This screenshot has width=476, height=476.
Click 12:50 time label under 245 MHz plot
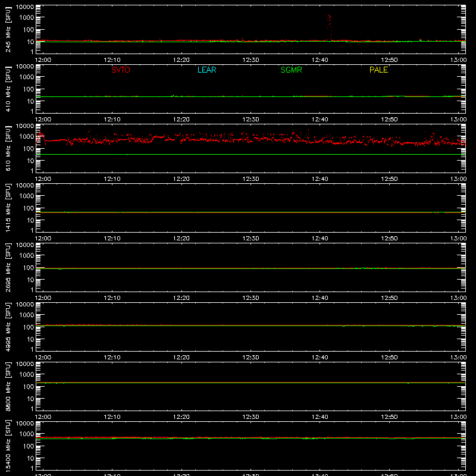coord(389,60)
